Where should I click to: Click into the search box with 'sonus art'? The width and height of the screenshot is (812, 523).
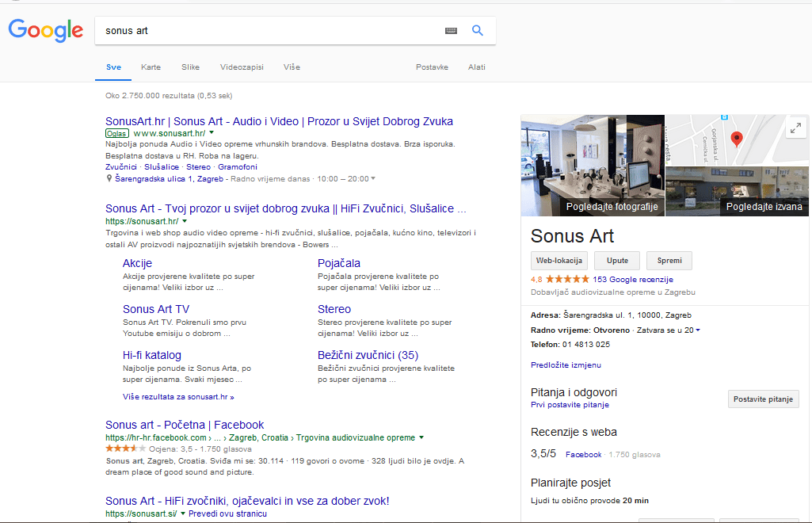269,31
